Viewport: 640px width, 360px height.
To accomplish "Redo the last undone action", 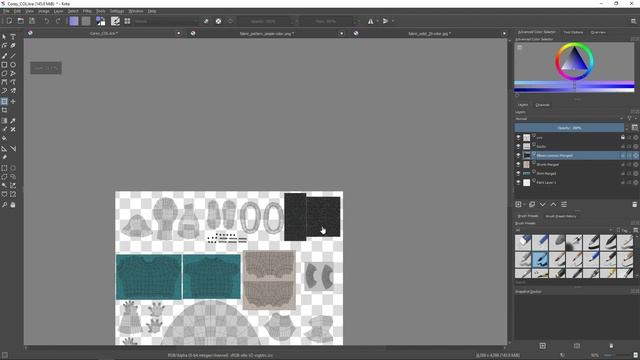I will 58,21.
